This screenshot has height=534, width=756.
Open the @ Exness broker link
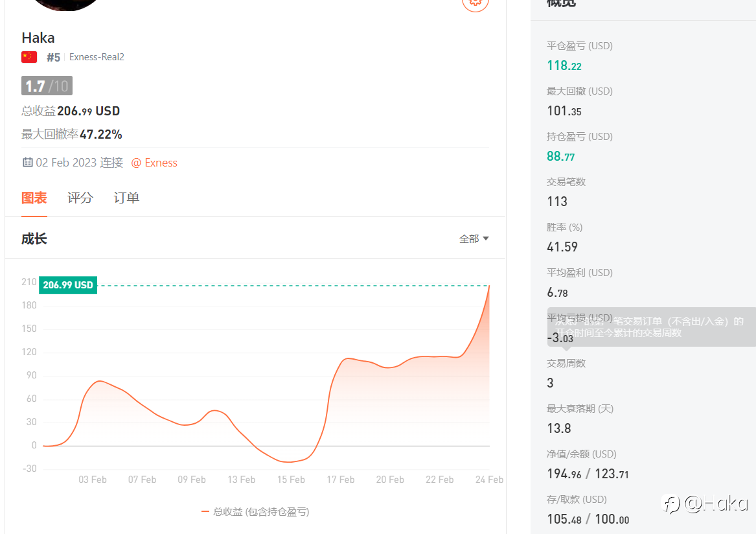tap(154, 163)
